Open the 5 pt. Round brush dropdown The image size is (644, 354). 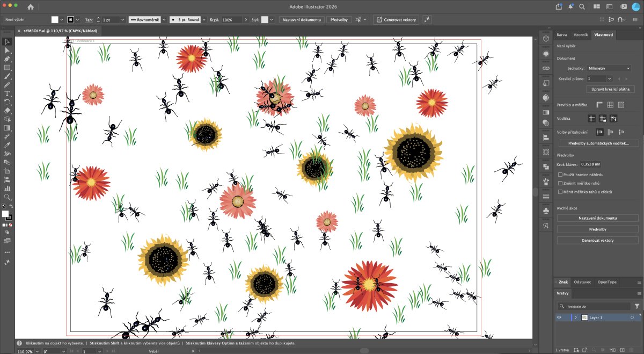[204, 19]
